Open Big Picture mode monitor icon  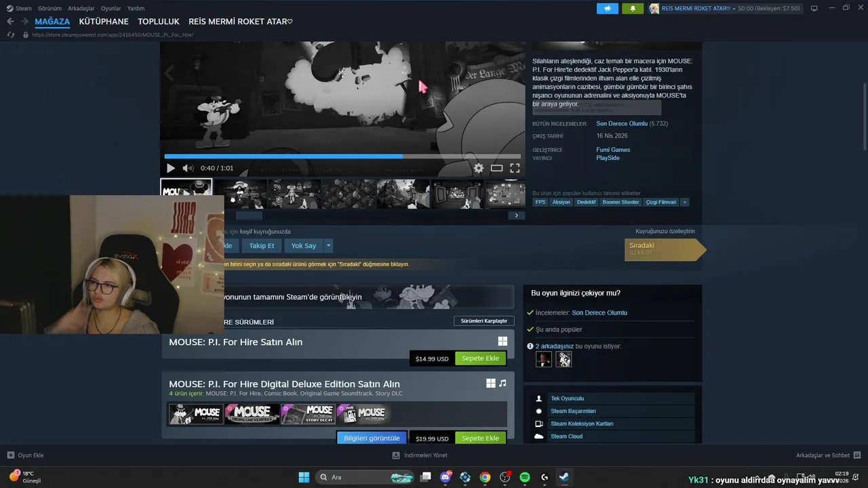814,8
